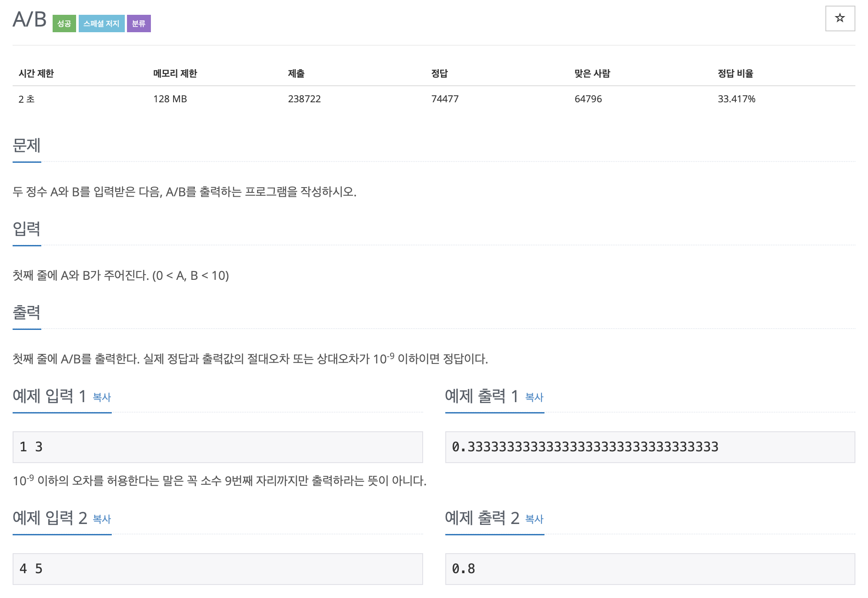This screenshot has width=868, height=598.
Task: Copy example input 1 via 복사
Action: click(x=102, y=397)
